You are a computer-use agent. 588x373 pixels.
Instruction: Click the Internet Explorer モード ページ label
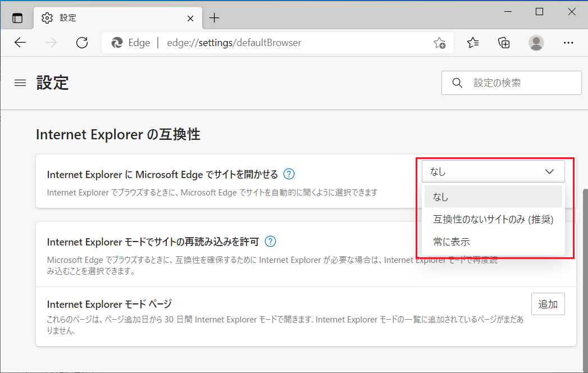109,304
